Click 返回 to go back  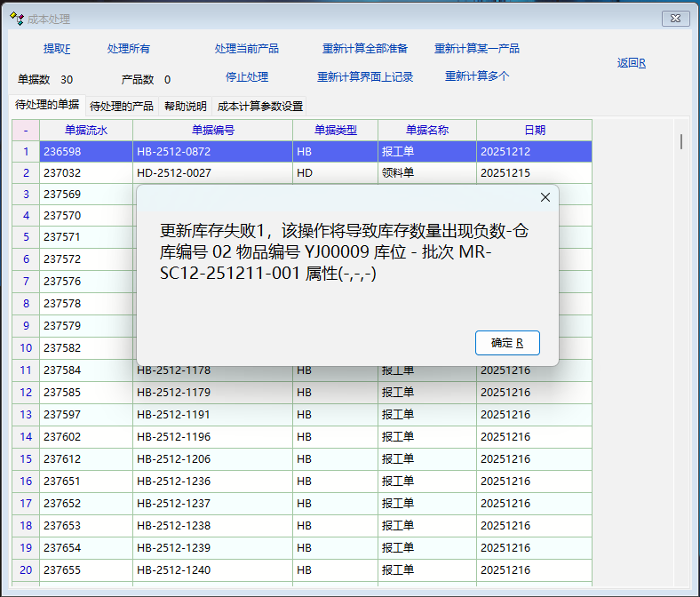[632, 63]
